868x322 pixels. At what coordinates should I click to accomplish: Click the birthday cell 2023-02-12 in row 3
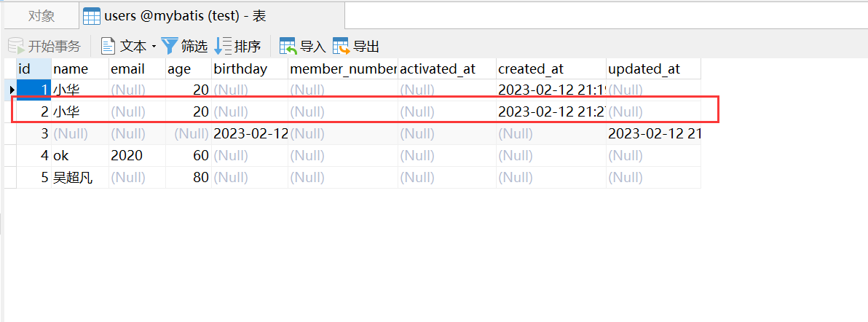click(250, 133)
